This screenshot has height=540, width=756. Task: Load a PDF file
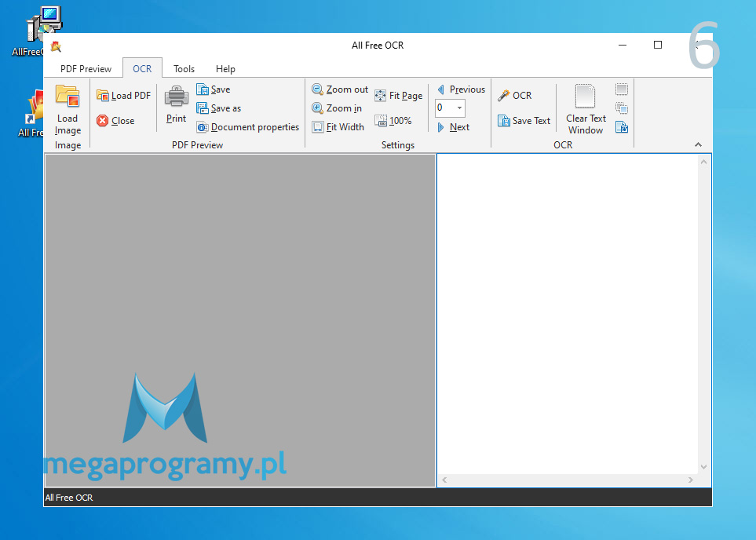123,96
